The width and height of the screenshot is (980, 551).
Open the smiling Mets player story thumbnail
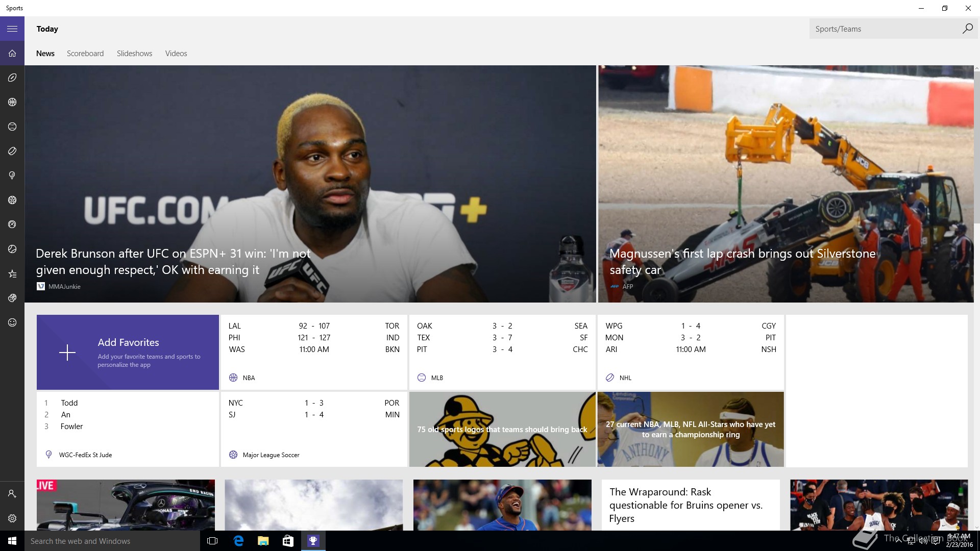click(x=502, y=505)
